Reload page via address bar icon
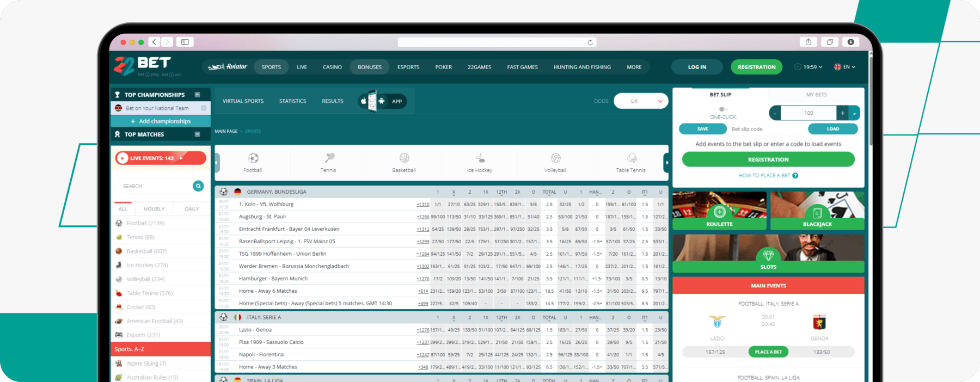 (x=590, y=42)
